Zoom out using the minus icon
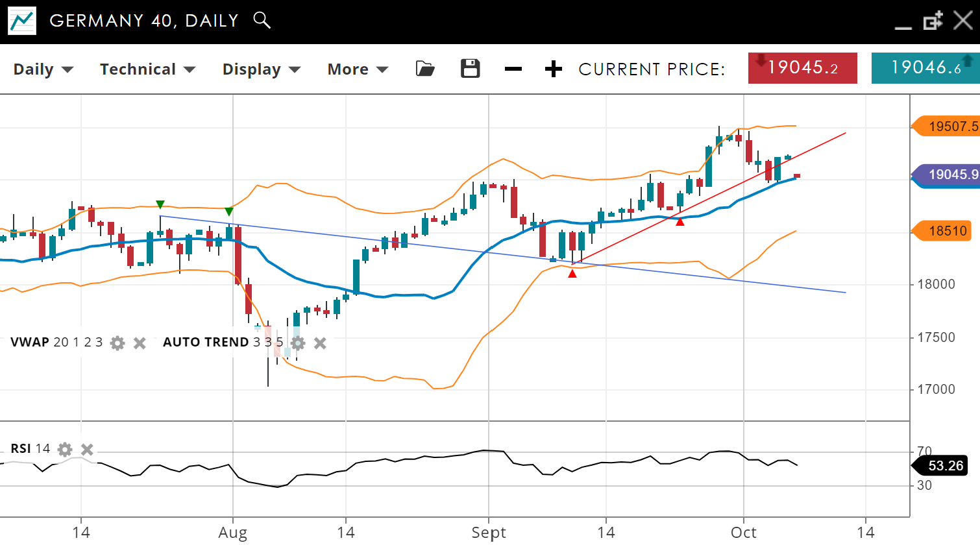The width and height of the screenshot is (980, 545). [513, 69]
